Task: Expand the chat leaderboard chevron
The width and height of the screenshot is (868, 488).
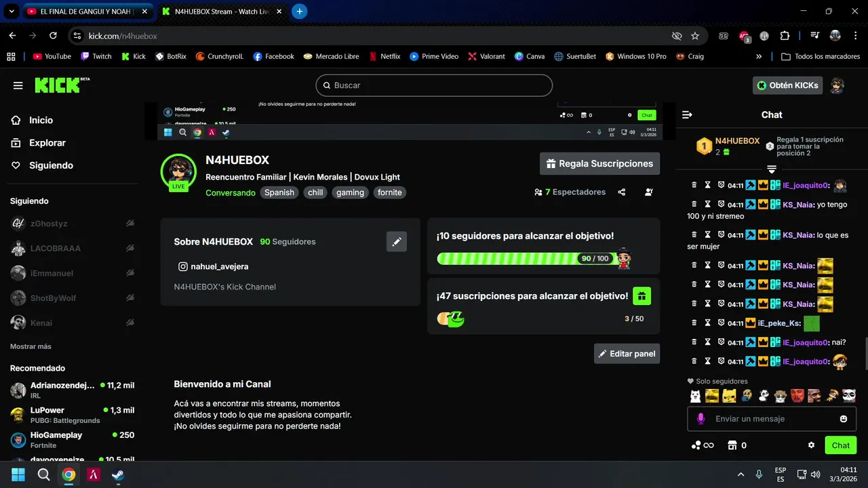Action: tap(772, 169)
